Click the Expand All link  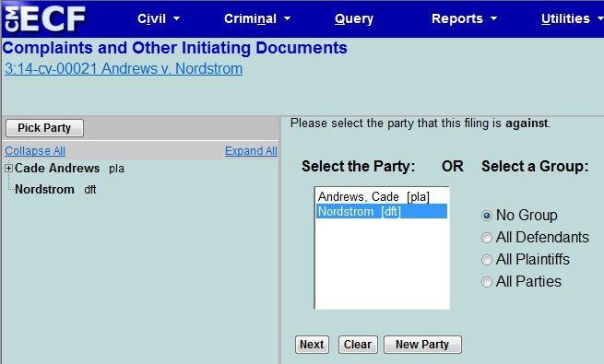point(251,151)
